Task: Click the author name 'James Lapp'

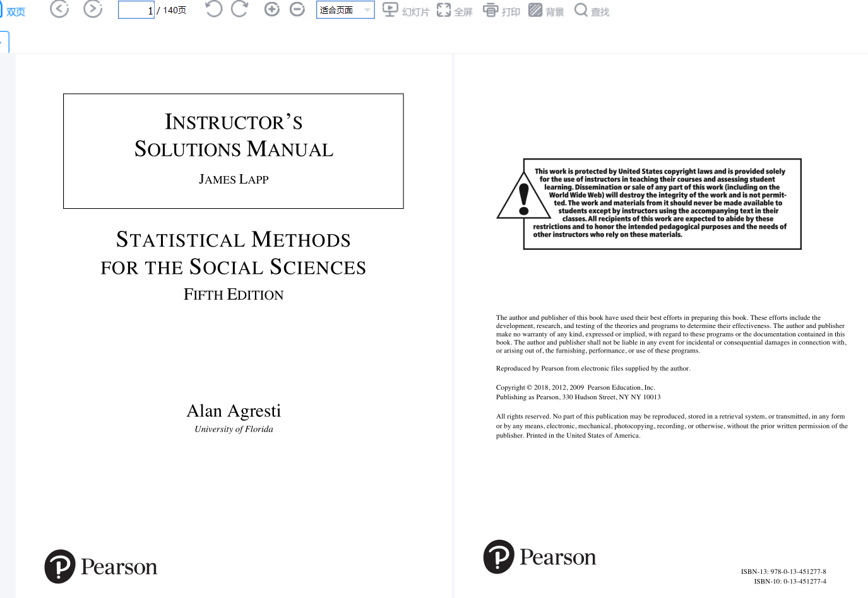Action: [234, 179]
